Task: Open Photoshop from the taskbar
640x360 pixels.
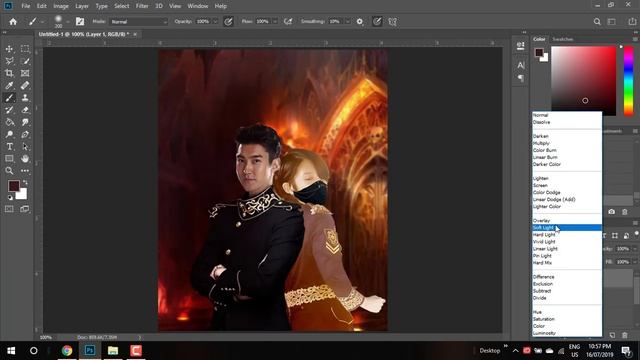Action: tap(90, 351)
